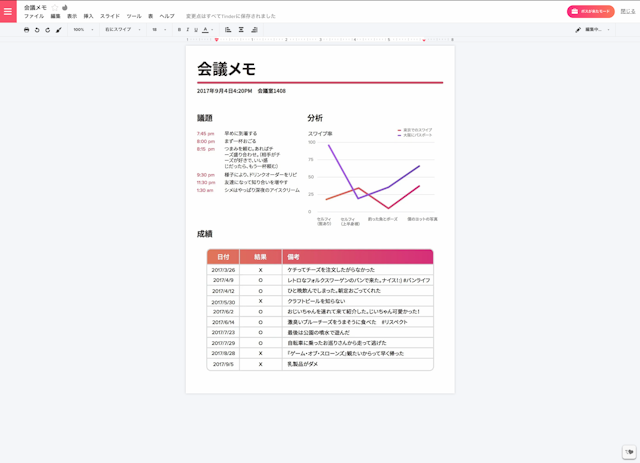Print the document with printer icon
The width and height of the screenshot is (640, 463).
pos(27,30)
